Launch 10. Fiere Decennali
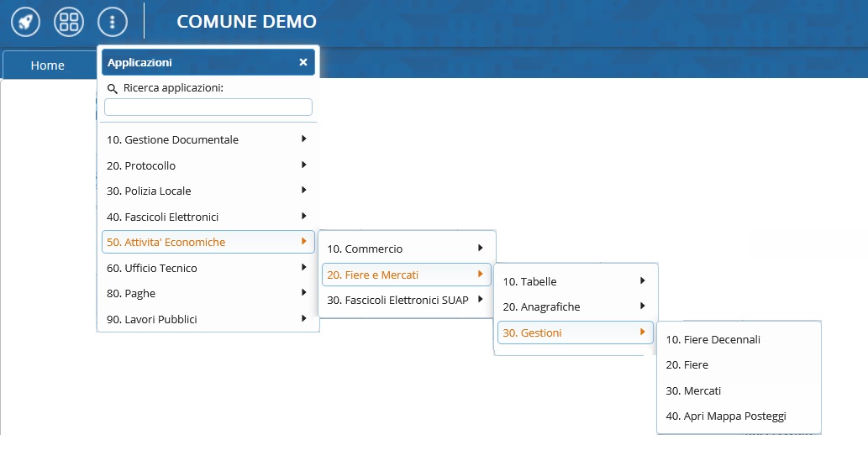The height and width of the screenshot is (466, 868). click(713, 339)
